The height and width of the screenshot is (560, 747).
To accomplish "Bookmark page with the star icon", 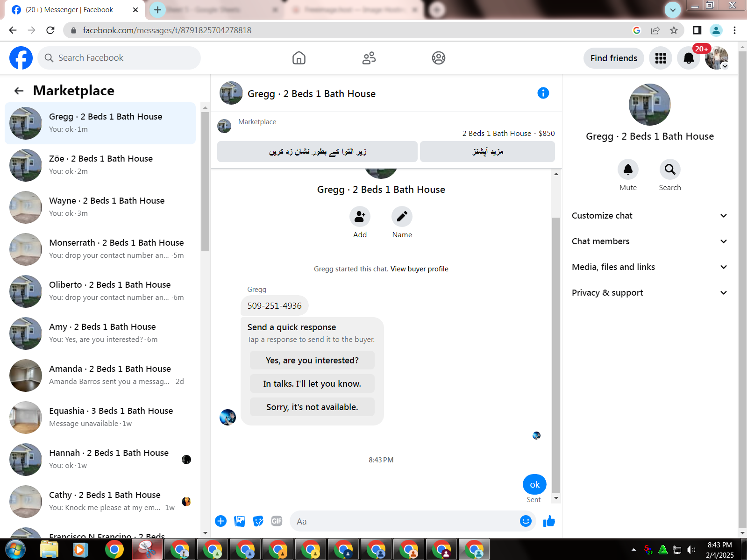I will pyautogui.click(x=674, y=30).
